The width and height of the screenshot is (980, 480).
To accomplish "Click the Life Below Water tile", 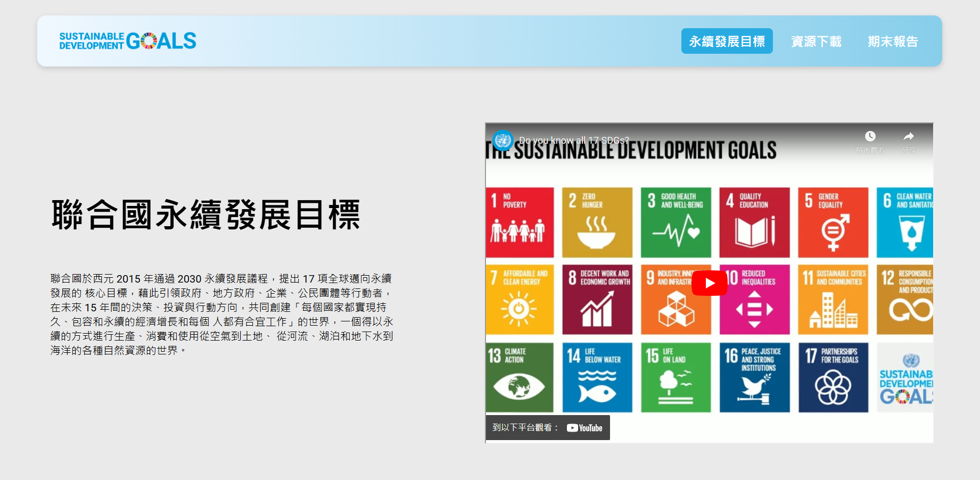I will coord(597,377).
